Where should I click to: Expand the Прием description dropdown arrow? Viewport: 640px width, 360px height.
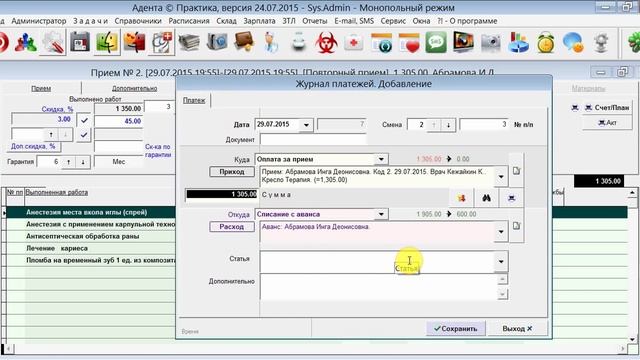[x=501, y=177]
